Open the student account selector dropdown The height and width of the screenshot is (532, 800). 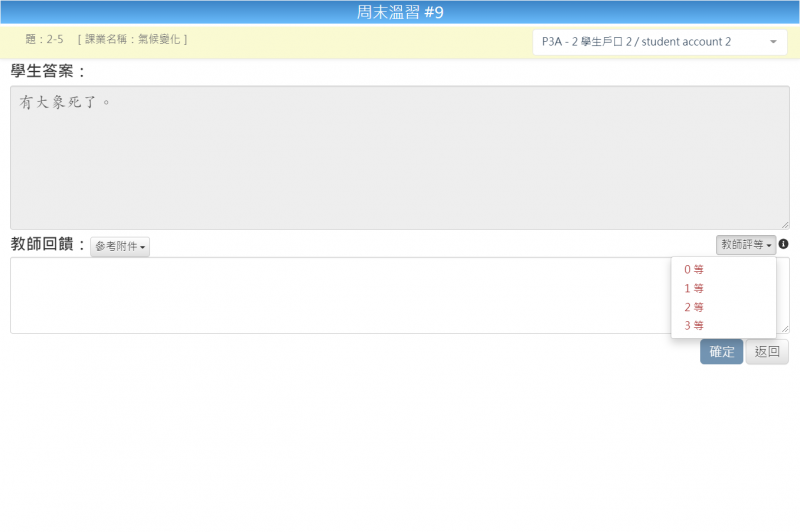coord(660,42)
